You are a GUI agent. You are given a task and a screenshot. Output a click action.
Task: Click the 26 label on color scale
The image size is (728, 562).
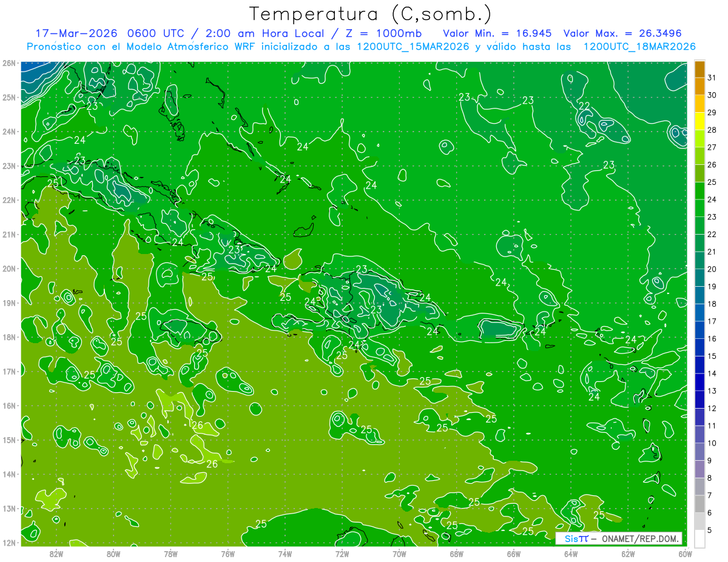(x=712, y=165)
